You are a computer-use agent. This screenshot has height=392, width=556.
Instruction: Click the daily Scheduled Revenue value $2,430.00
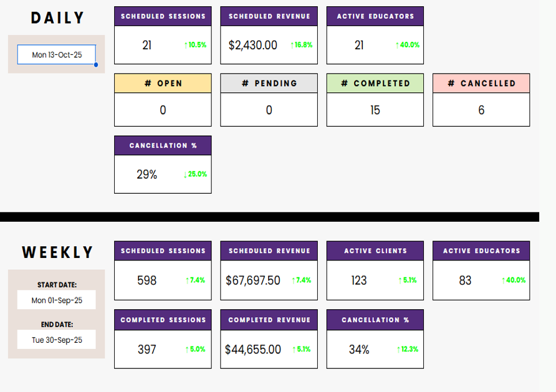tap(253, 45)
